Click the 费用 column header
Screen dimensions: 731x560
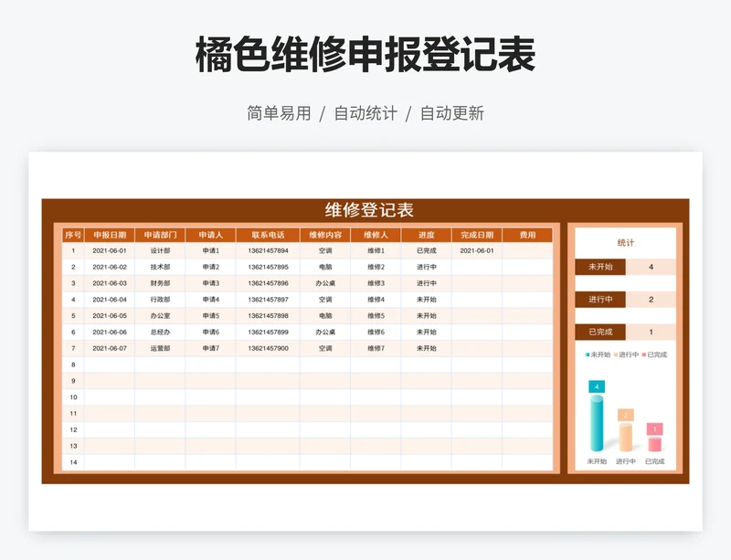click(x=527, y=235)
